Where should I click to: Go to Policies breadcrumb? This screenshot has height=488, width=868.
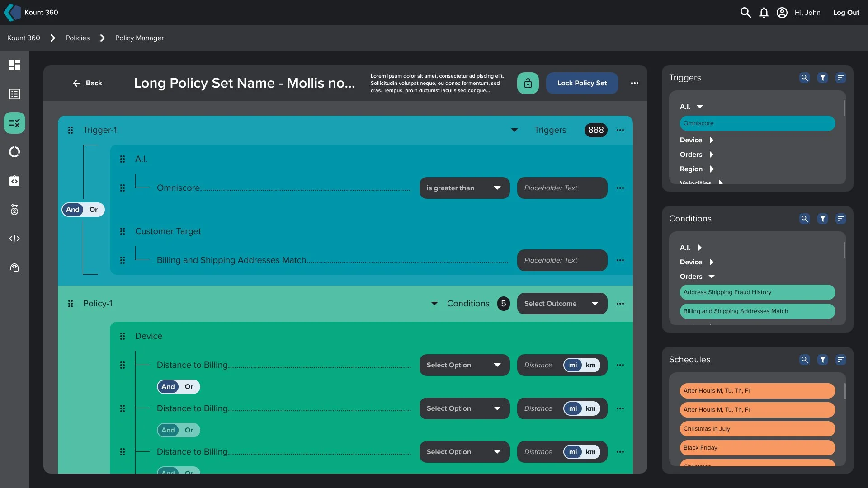point(77,38)
